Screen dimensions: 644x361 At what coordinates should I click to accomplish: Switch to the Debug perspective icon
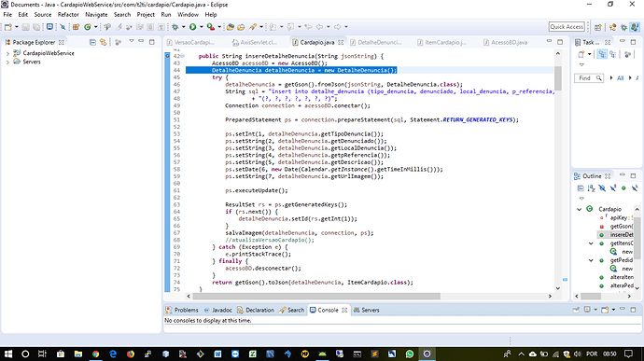coord(623,27)
